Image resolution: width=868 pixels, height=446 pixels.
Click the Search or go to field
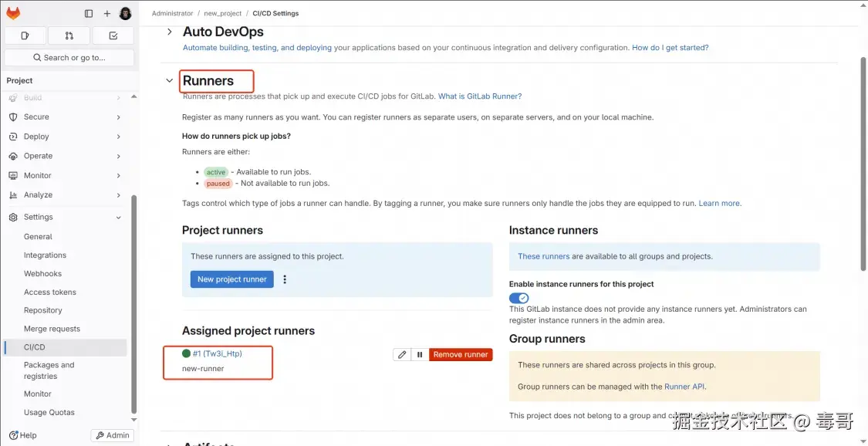coord(69,58)
